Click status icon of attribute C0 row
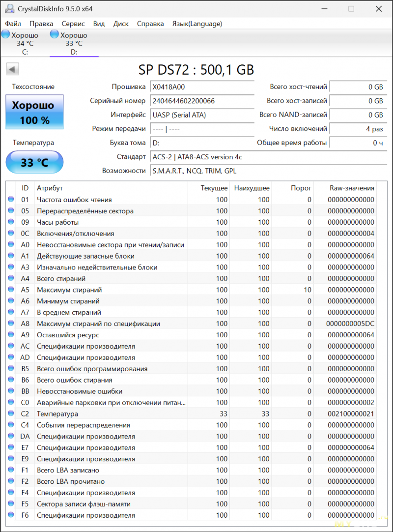The image size is (393, 532). tap(11, 402)
